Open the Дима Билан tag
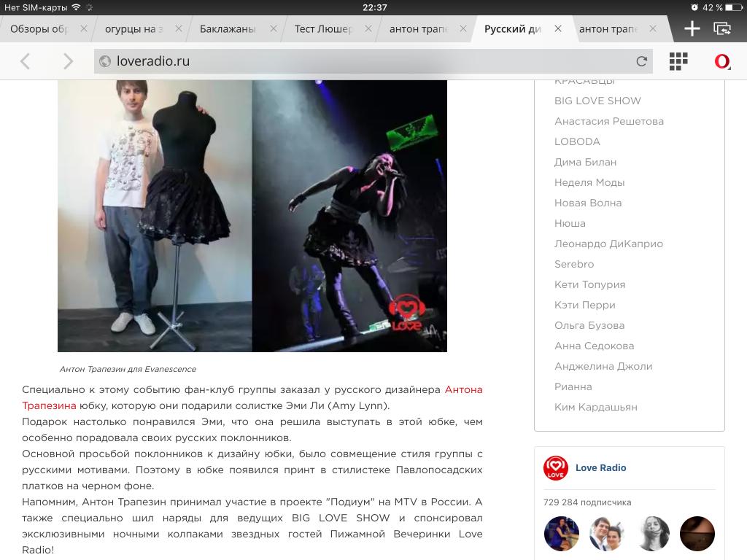 click(x=585, y=163)
